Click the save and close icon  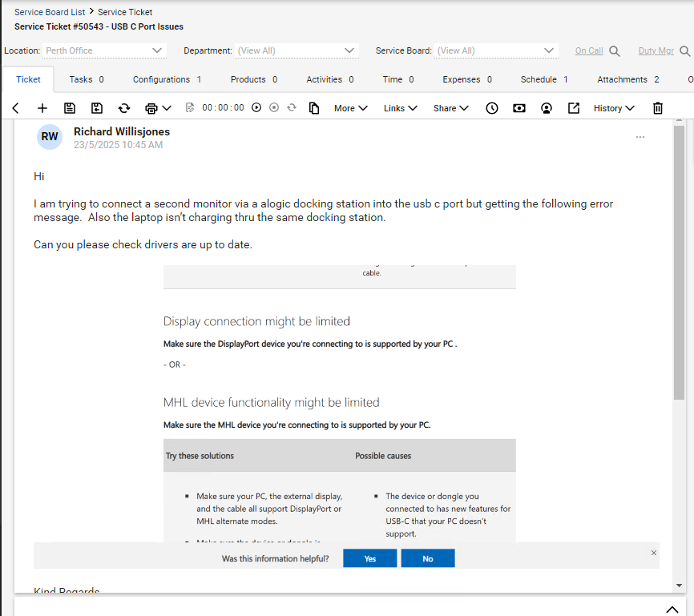point(97,108)
